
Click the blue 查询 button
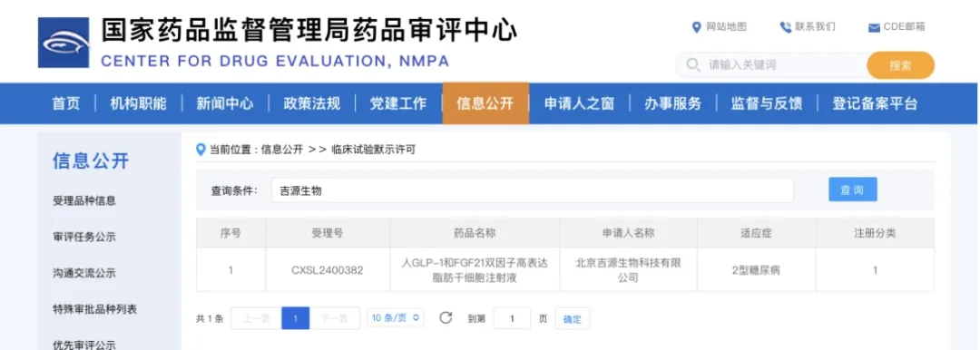(x=852, y=190)
